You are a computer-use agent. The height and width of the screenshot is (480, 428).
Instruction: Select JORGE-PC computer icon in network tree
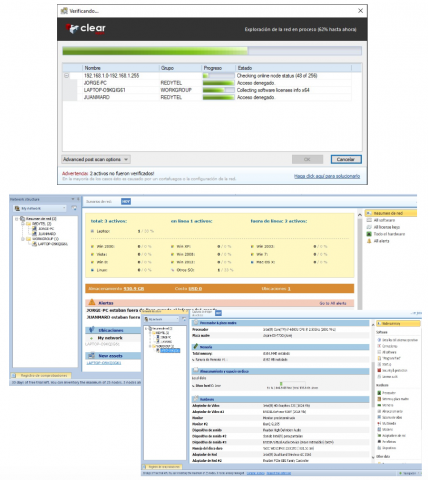[x=34, y=229]
